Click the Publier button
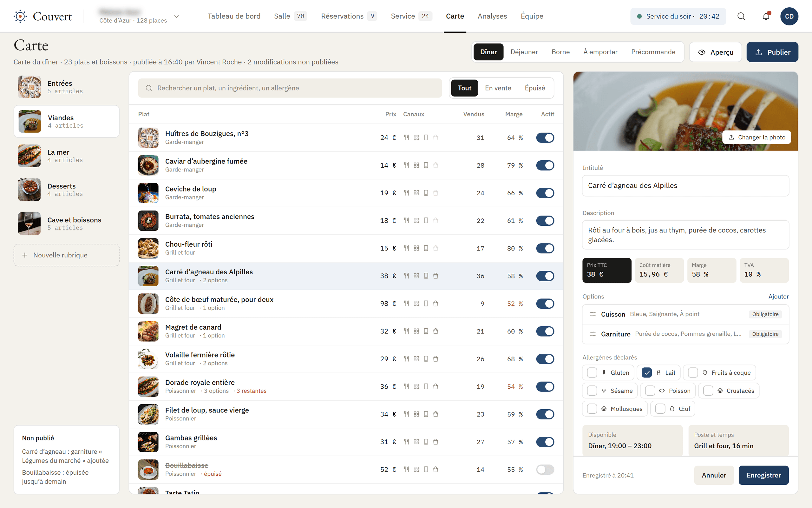The image size is (812, 508). point(772,52)
